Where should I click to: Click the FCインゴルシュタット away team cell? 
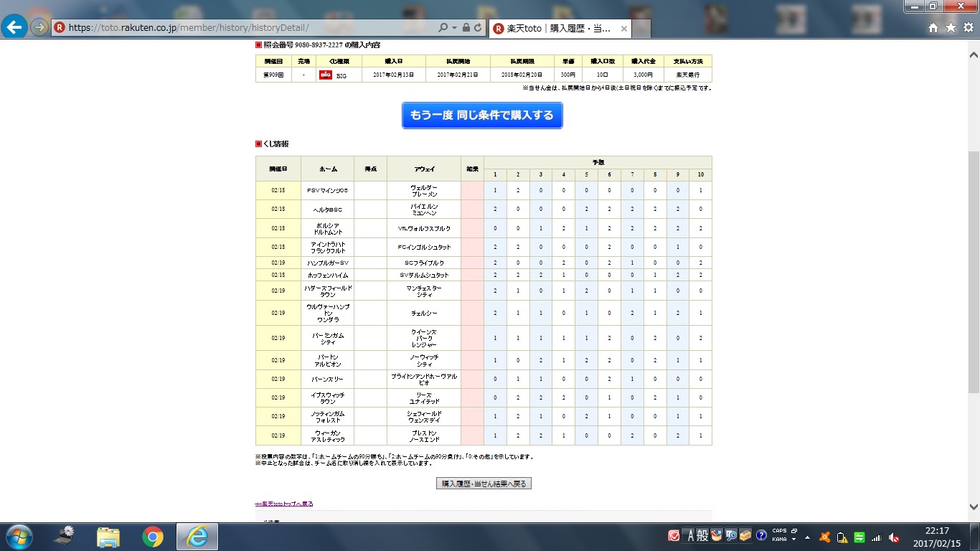click(424, 247)
